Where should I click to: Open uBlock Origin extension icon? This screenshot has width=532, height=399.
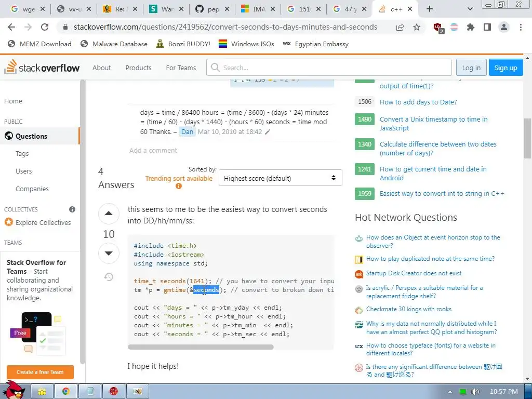(438, 28)
